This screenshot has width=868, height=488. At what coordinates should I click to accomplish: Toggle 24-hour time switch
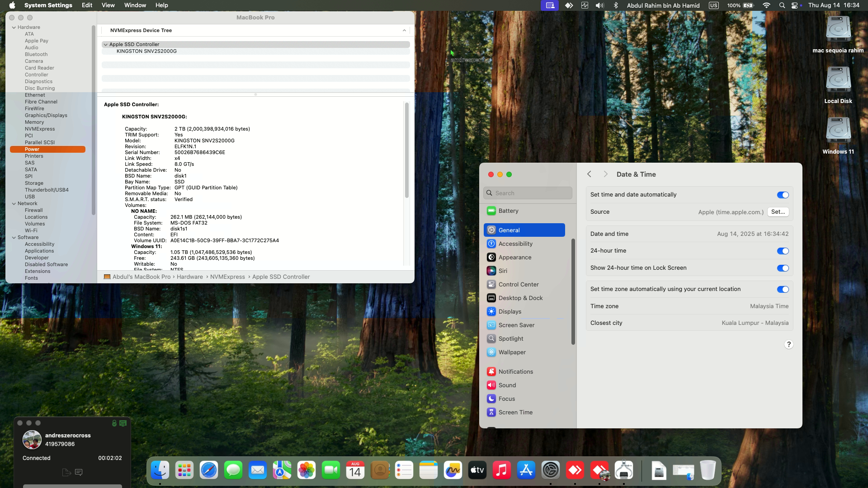coord(783,251)
